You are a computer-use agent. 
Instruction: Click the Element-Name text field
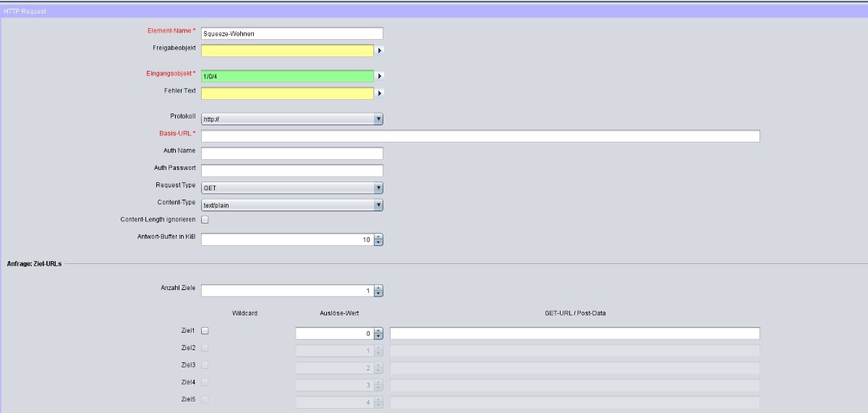[292, 33]
